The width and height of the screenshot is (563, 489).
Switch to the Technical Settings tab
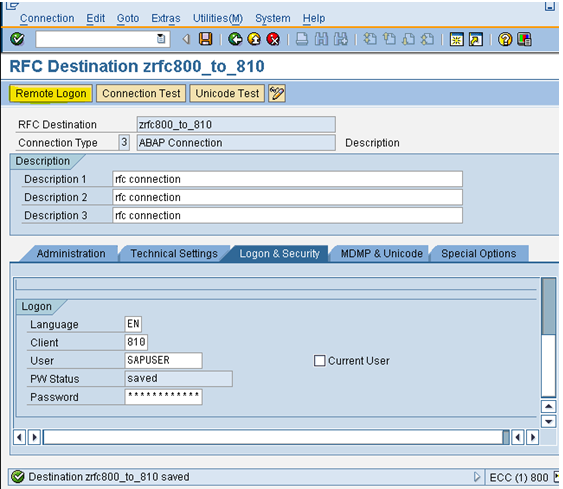tap(174, 253)
